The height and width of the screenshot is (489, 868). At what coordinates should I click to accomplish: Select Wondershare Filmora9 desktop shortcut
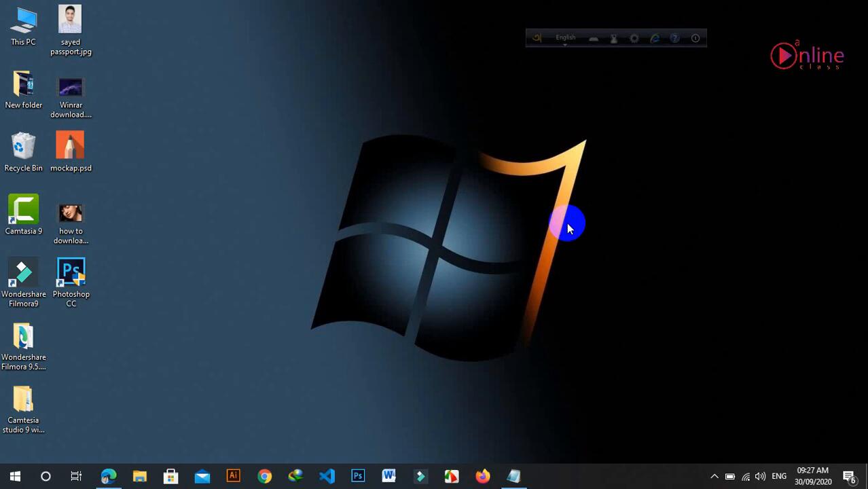(x=24, y=283)
